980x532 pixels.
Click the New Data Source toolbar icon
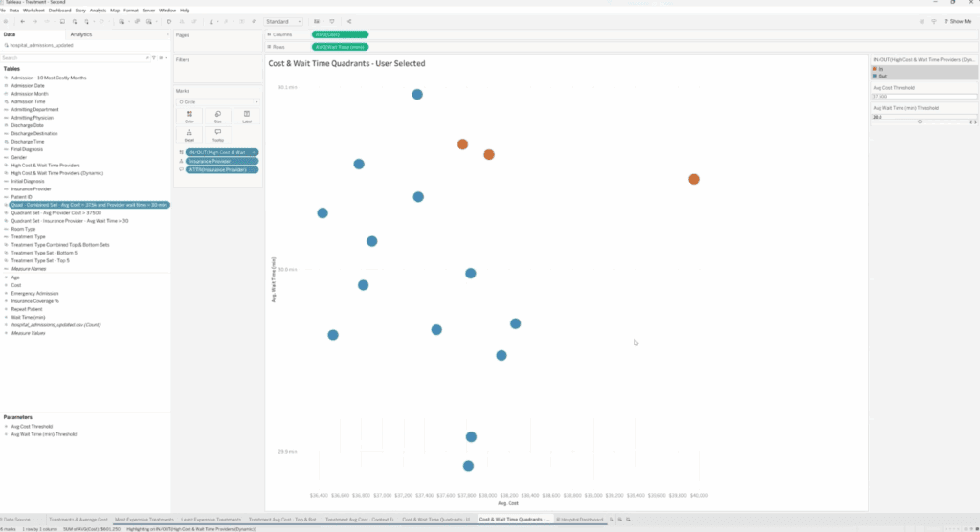click(75, 21)
